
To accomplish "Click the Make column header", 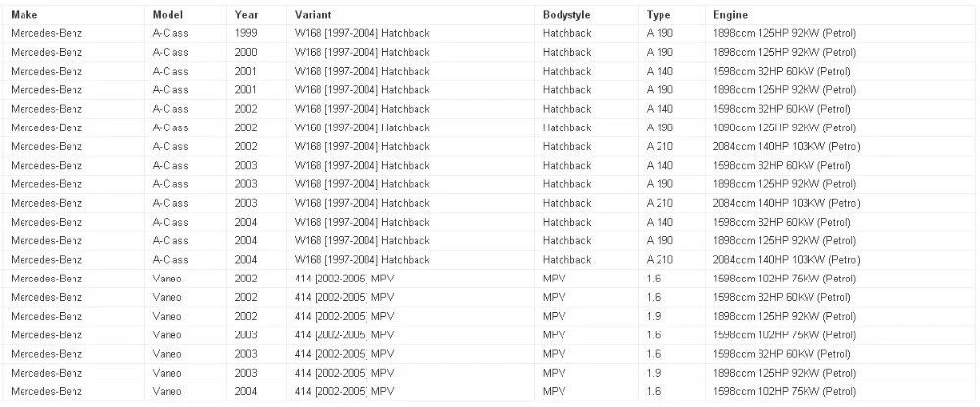I will [24, 15].
